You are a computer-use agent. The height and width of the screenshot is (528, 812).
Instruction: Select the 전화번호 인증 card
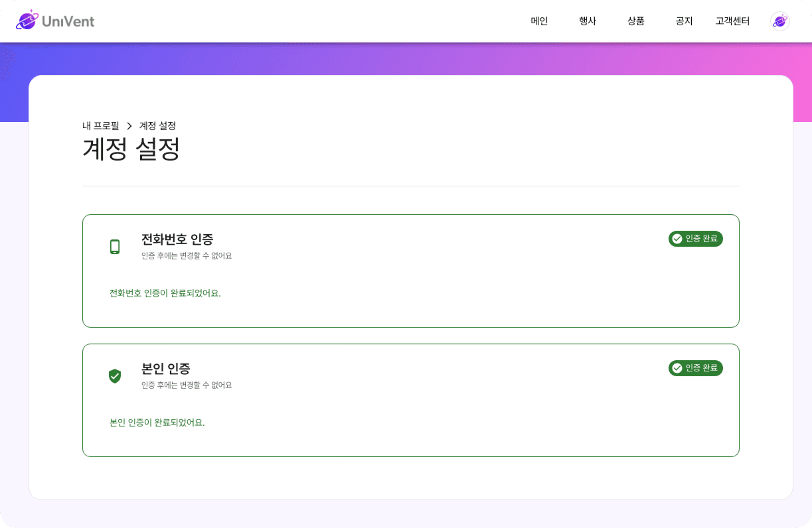click(410, 271)
